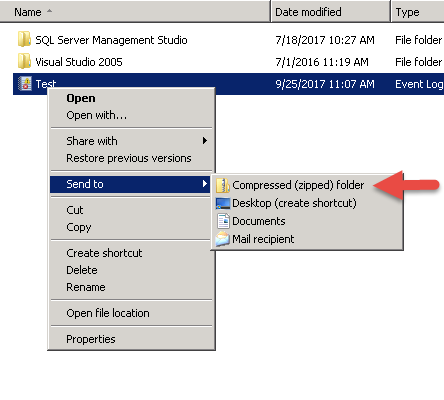Sort by the Type column header
The image size is (444, 400).
pos(418,12)
